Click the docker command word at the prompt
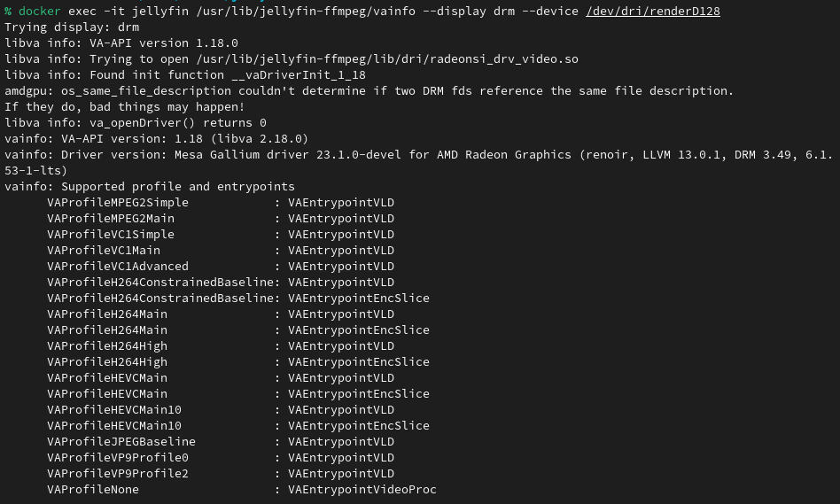Image resolution: width=840 pixels, height=504 pixels. point(39,12)
